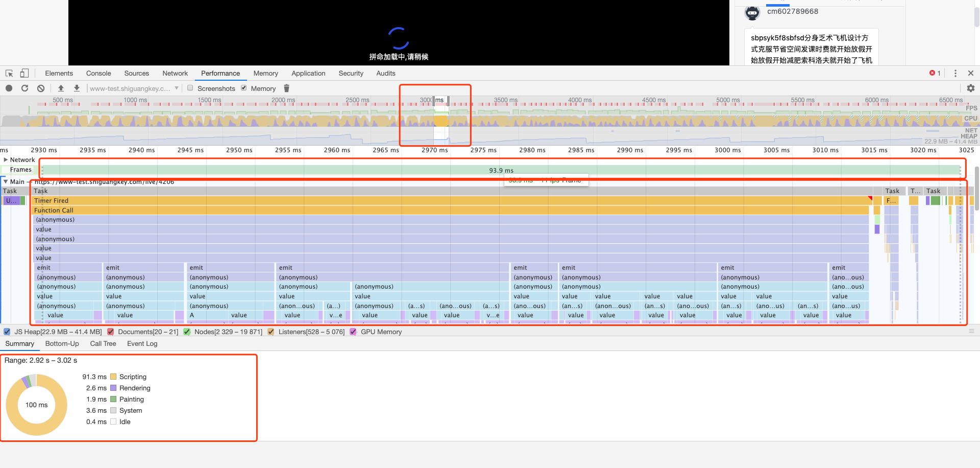Click the inspect element selector icon

point(9,74)
